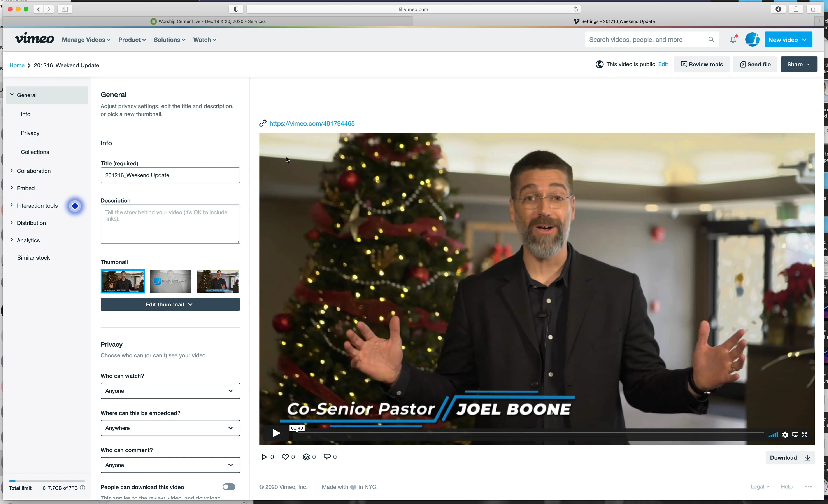The width and height of the screenshot is (828, 504).
Task: Open Safari downloads icon
Action: tap(778, 9)
